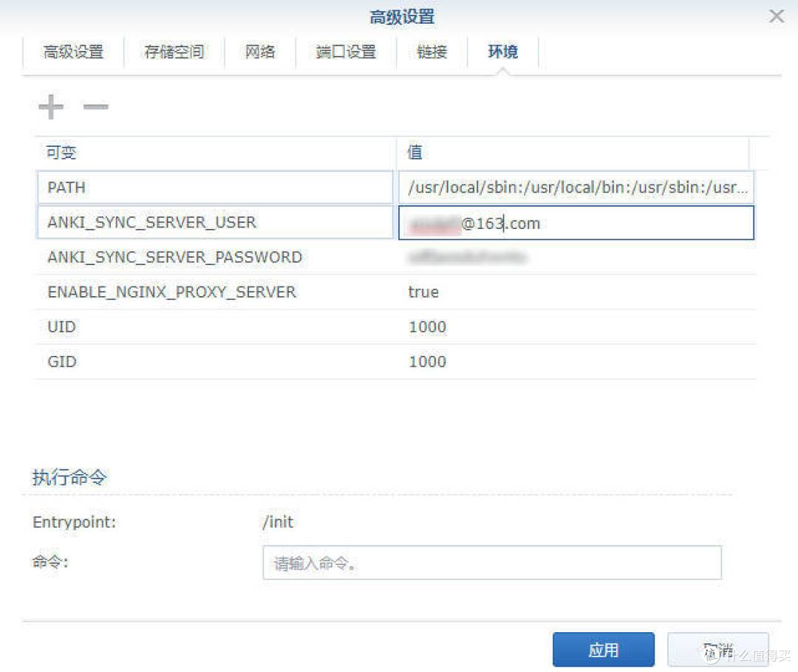Switch to the 环境 tab
The width and height of the screenshot is (798, 672).
[x=502, y=52]
